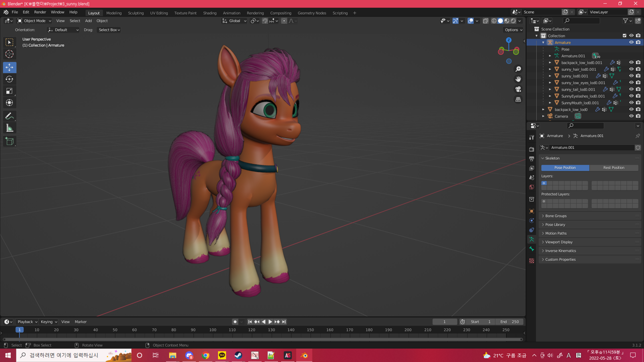The height and width of the screenshot is (362, 644).
Task: Enable the first armature layer in Protected Layers
Action: 543,202
